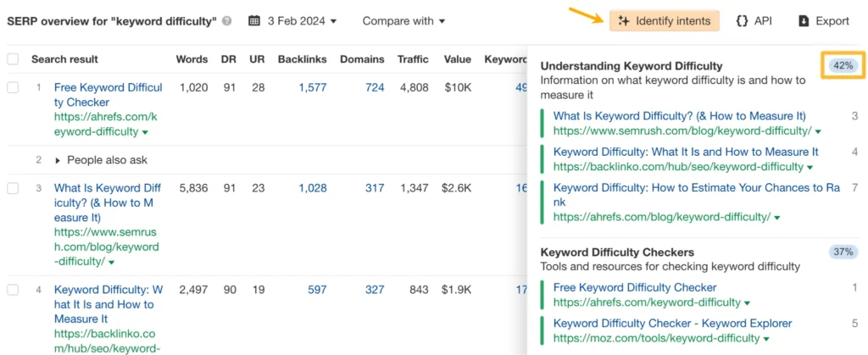
Task: Open What Is Keyword Difficulty link in intents panel
Action: 680,116
